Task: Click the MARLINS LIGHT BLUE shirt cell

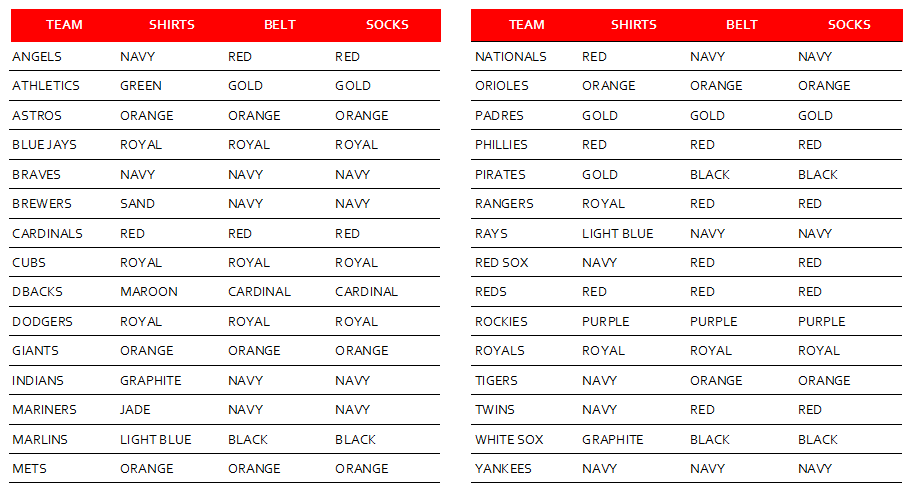Action: point(156,440)
